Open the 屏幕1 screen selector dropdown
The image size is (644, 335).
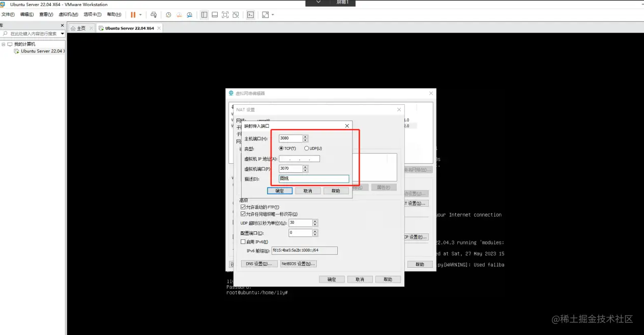pos(318,3)
